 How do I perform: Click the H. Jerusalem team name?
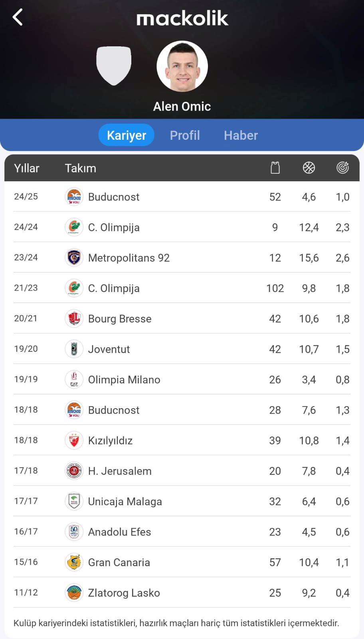coord(120,471)
